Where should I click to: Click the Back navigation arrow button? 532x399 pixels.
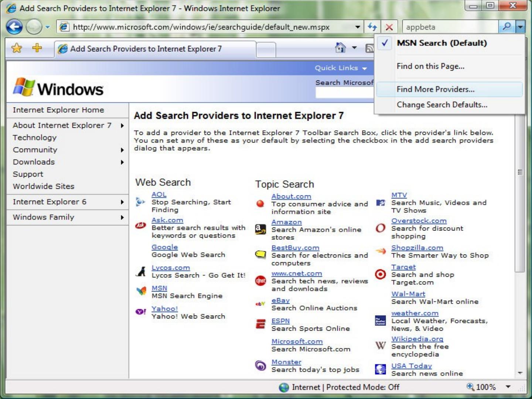click(x=15, y=27)
